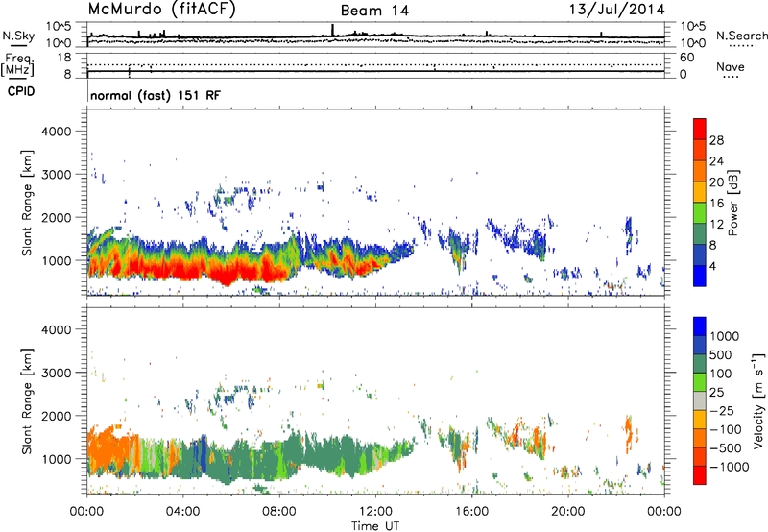Click the orange velocity streak near 22:30 UT
The image size is (768, 532).
[629, 432]
